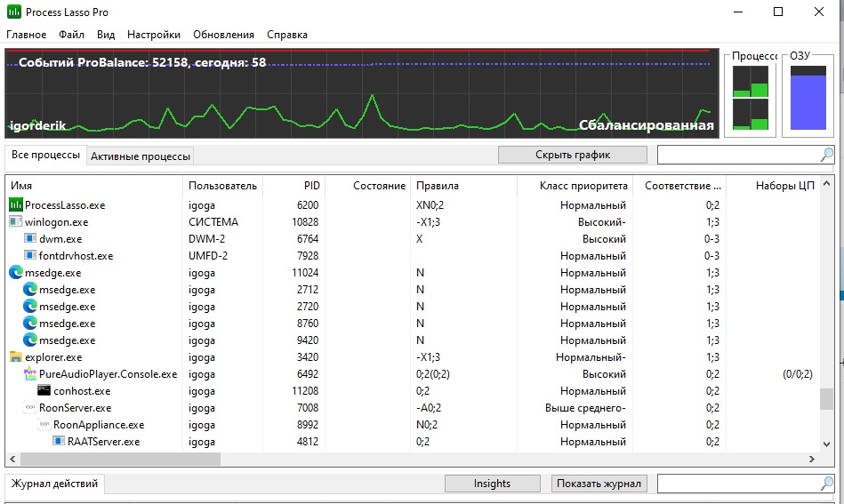Click priority cell 'Выше среднего-'
Viewport: 844px width, 504px height.
pyautogui.click(x=585, y=408)
